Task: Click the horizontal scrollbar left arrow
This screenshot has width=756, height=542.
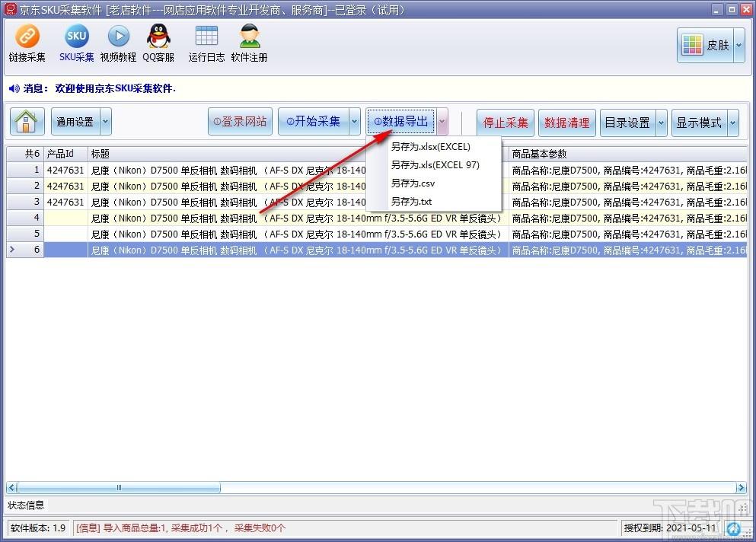Action: pyautogui.click(x=11, y=487)
